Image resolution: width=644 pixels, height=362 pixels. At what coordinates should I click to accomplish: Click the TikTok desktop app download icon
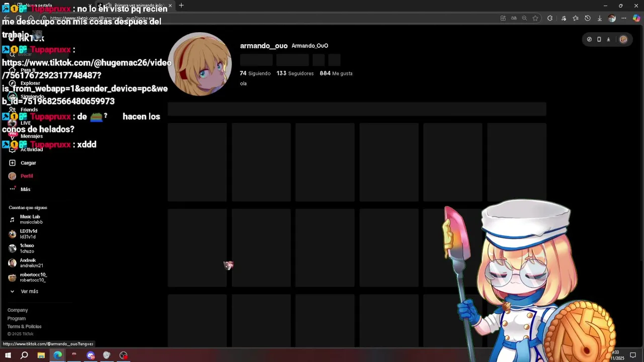(x=608, y=39)
